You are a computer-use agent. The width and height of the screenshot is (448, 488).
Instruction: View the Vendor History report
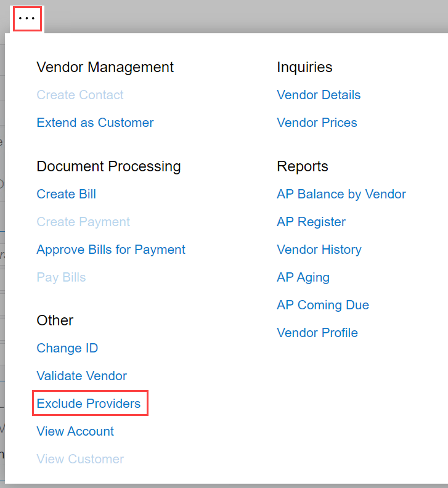coord(319,250)
